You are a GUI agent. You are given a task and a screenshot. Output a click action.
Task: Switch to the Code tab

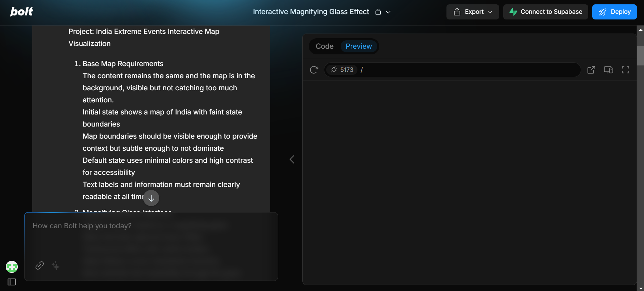pyautogui.click(x=325, y=46)
